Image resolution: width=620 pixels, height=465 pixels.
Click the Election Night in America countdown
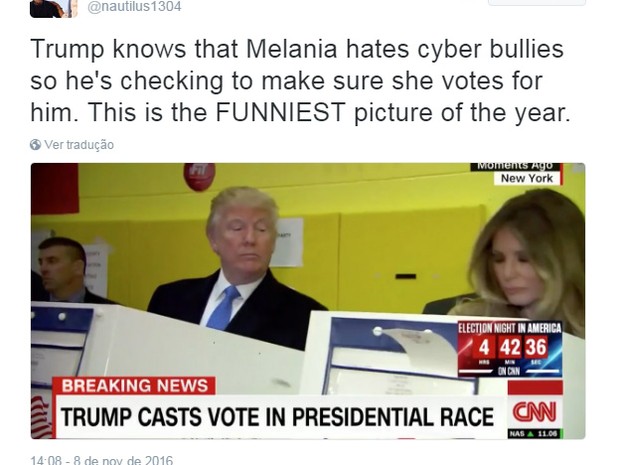coord(510,348)
